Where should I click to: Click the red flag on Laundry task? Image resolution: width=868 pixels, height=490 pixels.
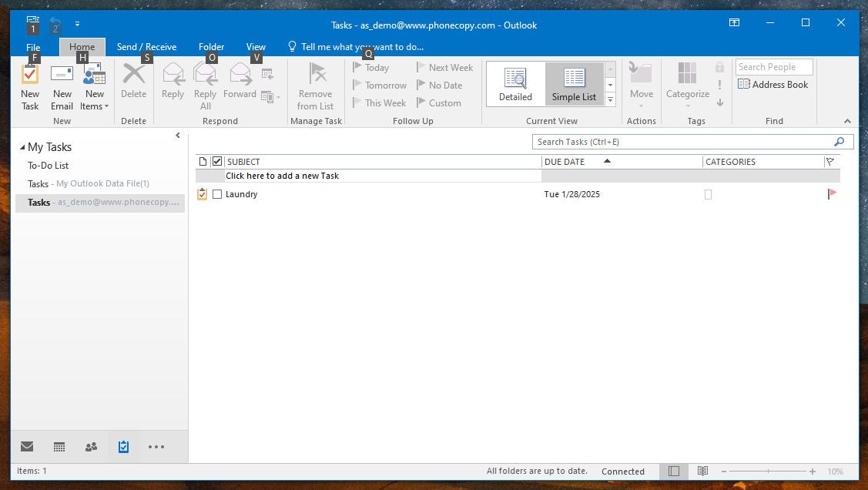pos(832,194)
